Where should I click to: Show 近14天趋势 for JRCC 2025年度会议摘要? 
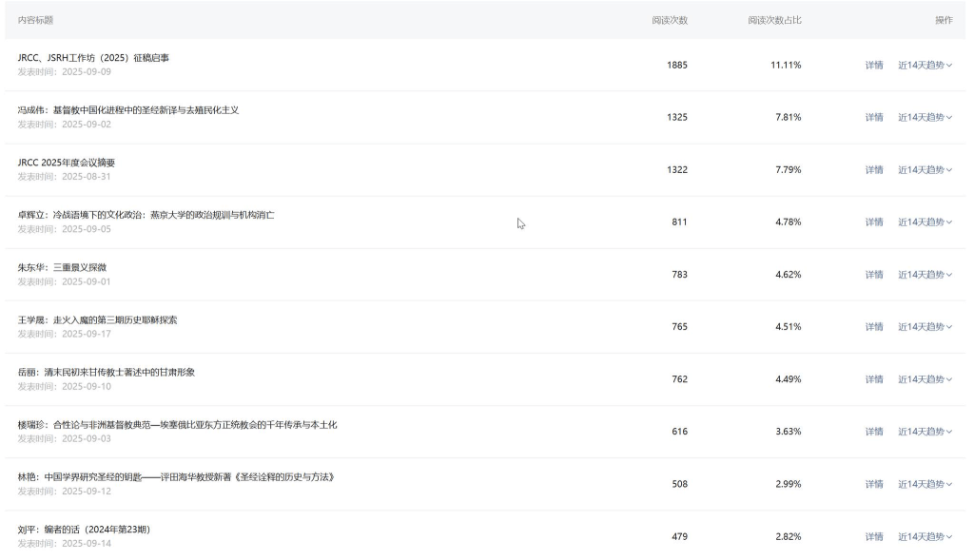tap(925, 169)
